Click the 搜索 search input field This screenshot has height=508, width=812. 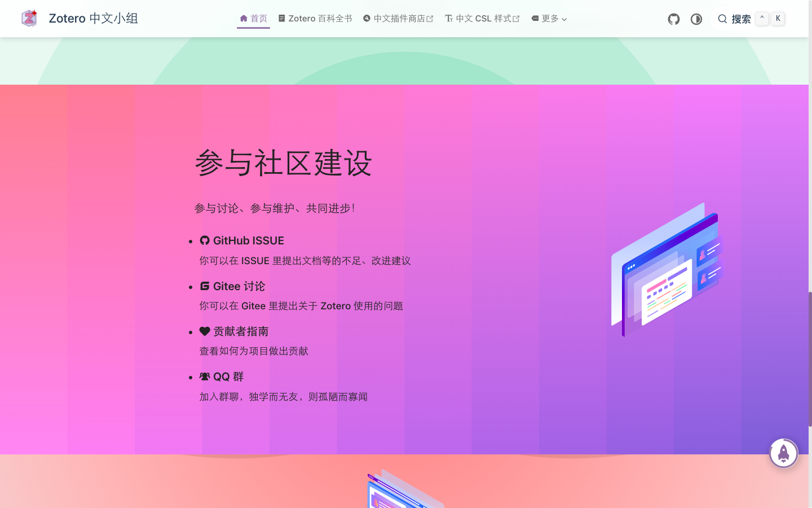coord(742,19)
